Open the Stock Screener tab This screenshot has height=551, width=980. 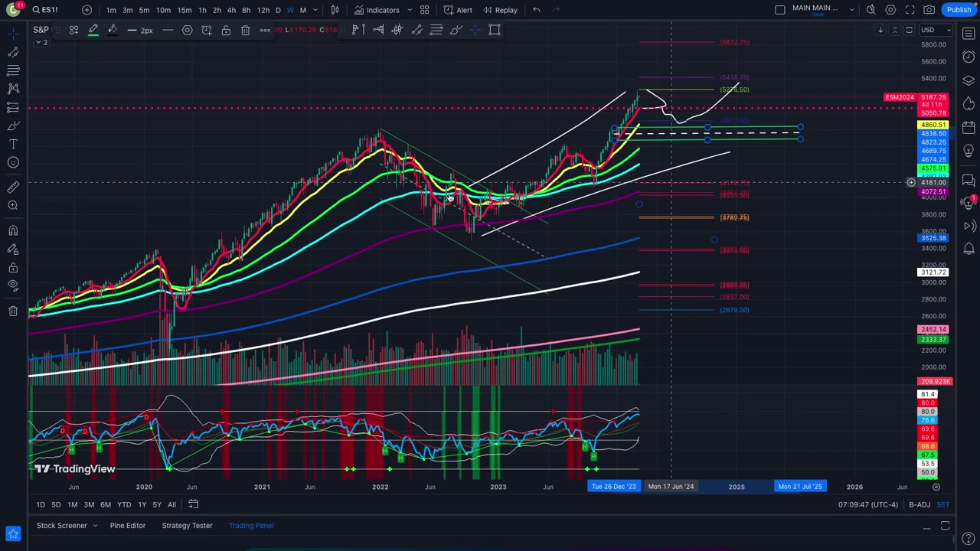(62, 526)
